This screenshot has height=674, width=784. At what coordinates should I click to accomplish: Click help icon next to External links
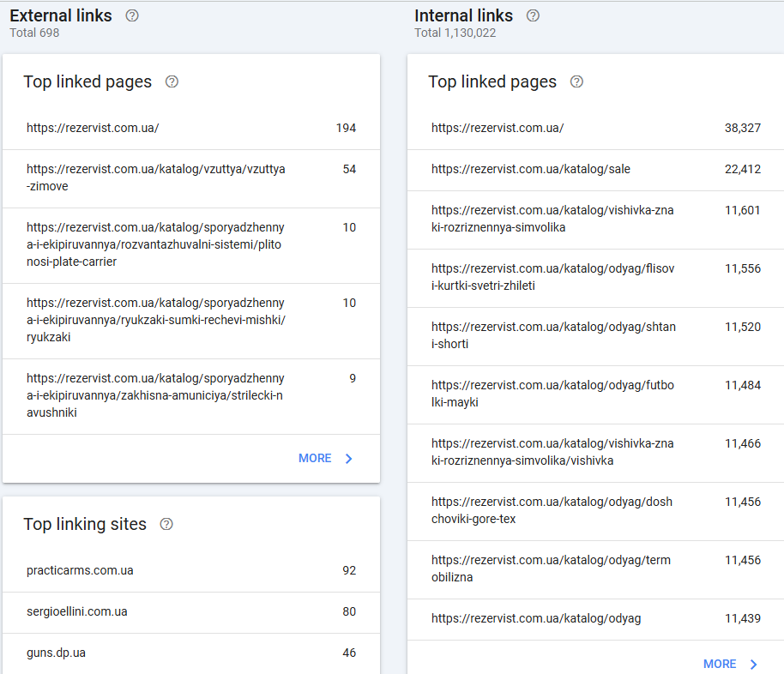(x=131, y=15)
